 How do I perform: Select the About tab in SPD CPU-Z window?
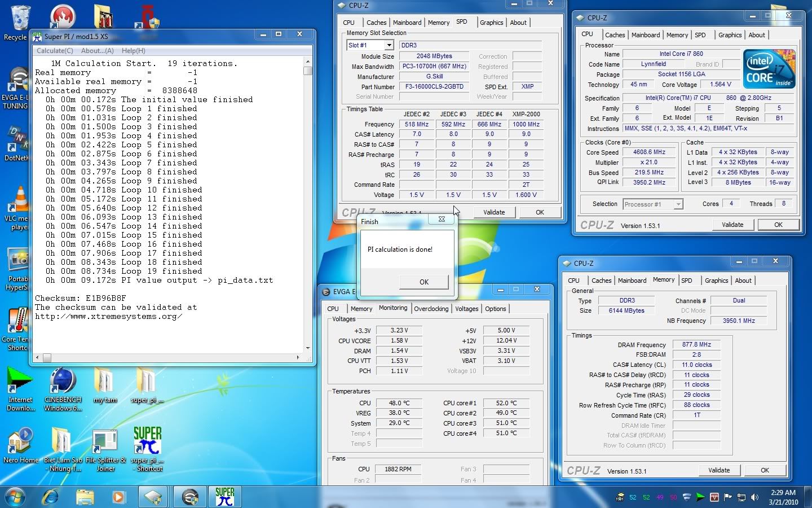click(x=518, y=23)
